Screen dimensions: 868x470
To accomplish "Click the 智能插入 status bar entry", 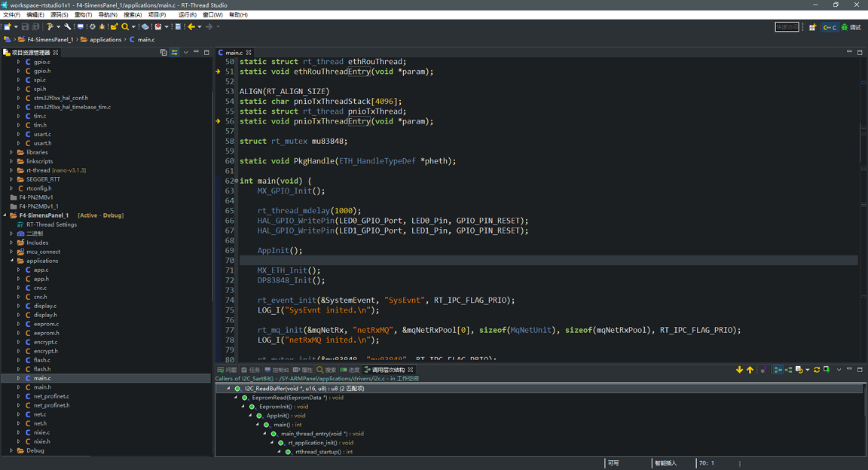I will click(x=666, y=463).
